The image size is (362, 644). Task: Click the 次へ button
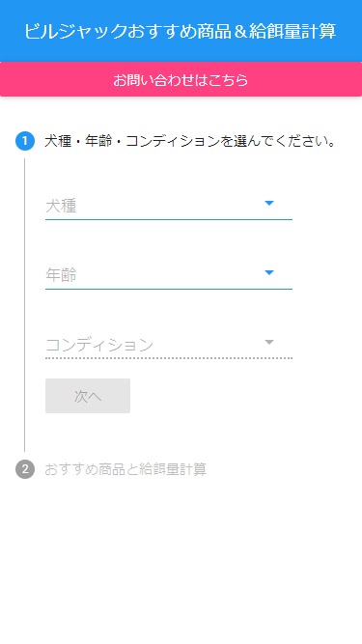tap(88, 396)
